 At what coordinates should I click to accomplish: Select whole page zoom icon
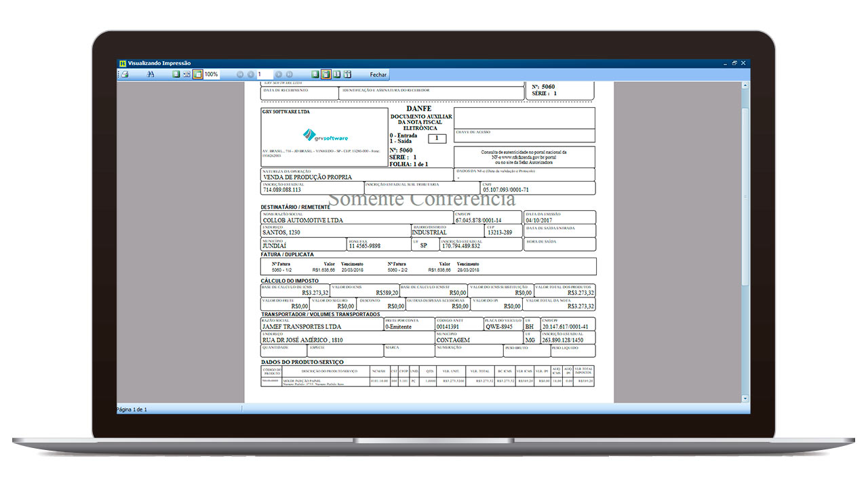tap(176, 74)
